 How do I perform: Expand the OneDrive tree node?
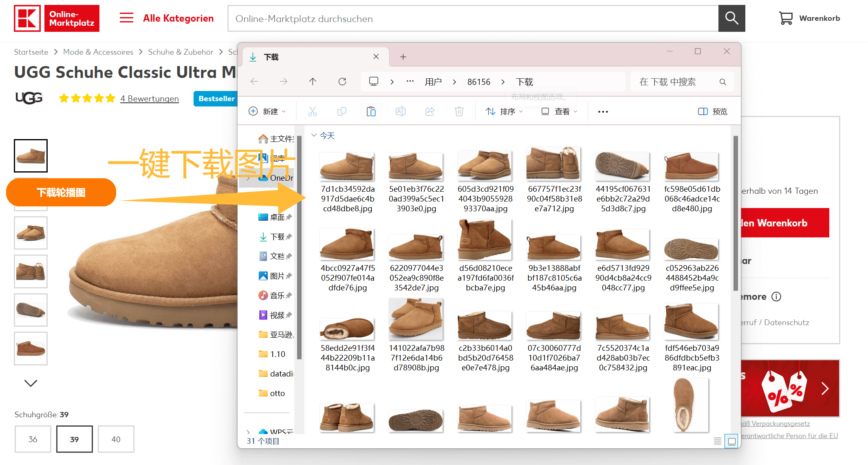248,178
